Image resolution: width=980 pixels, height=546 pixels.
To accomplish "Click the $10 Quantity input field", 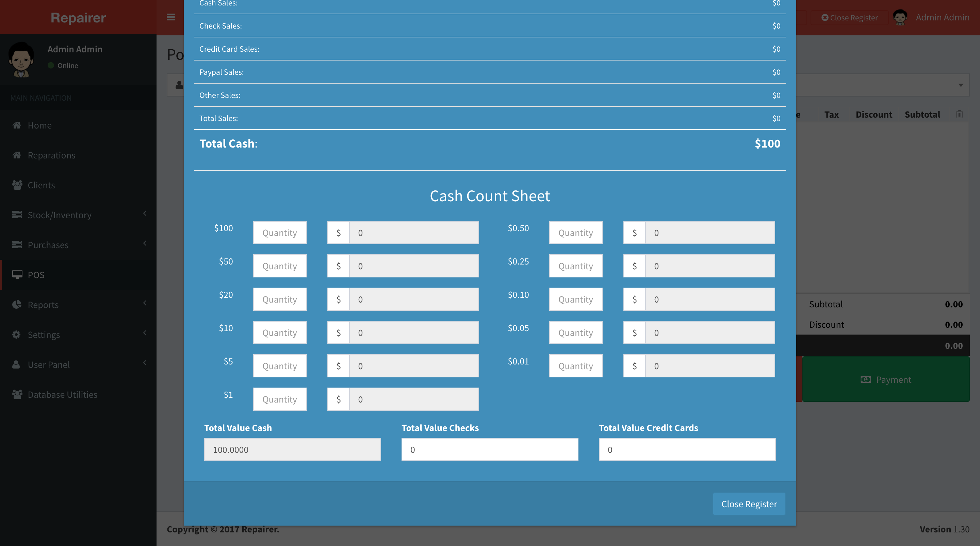I will click(x=280, y=333).
